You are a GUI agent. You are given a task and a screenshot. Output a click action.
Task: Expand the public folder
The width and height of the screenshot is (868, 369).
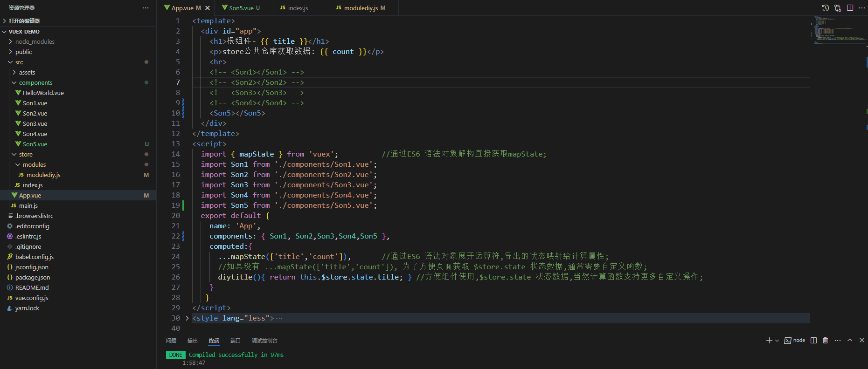coord(78,52)
